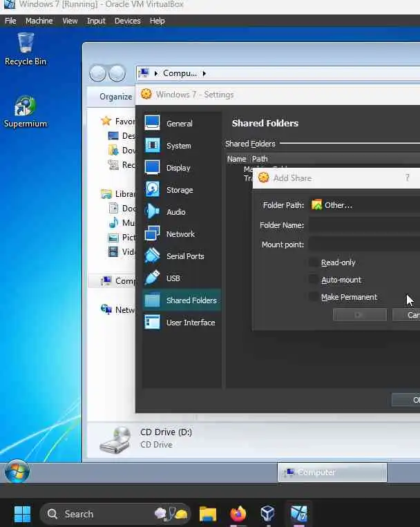Click the Windows 7 Start orb
This screenshot has height=527, width=420.
coord(17,471)
